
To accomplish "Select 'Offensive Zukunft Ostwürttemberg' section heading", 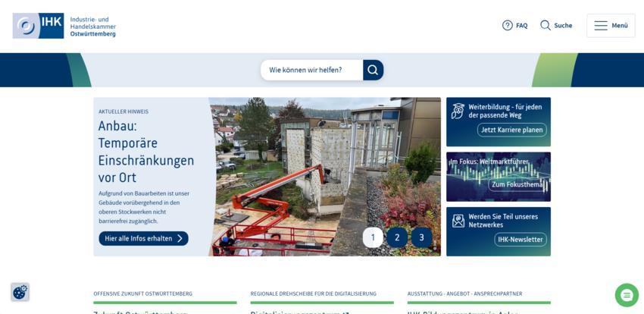I will (143, 294).
